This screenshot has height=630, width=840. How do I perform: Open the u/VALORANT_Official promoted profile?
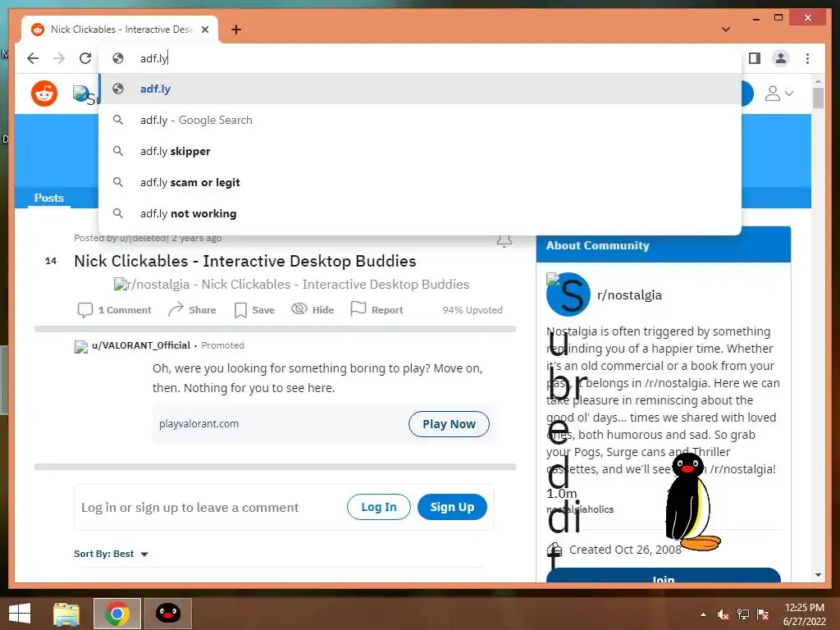coord(141,345)
